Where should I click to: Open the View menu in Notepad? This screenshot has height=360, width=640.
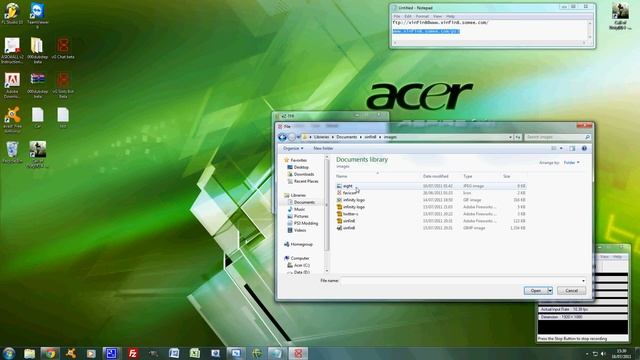[437, 16]
